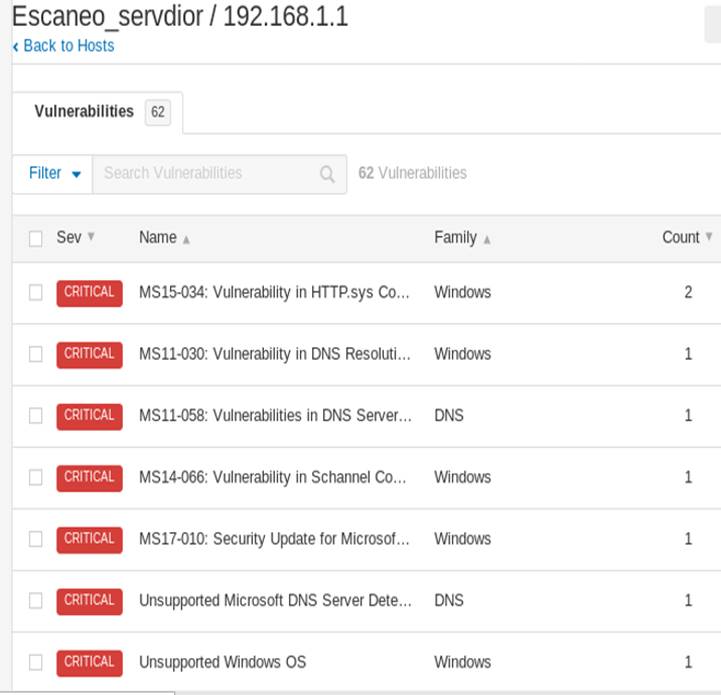Sort by Family column arrow

[x=487, y=239]
